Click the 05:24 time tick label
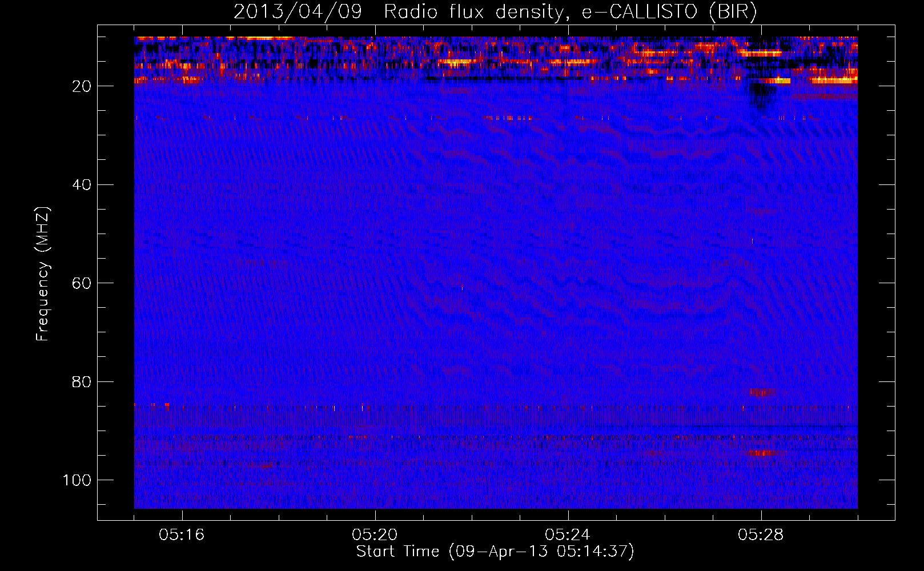924x571 pixels. (x=568, y=535)
